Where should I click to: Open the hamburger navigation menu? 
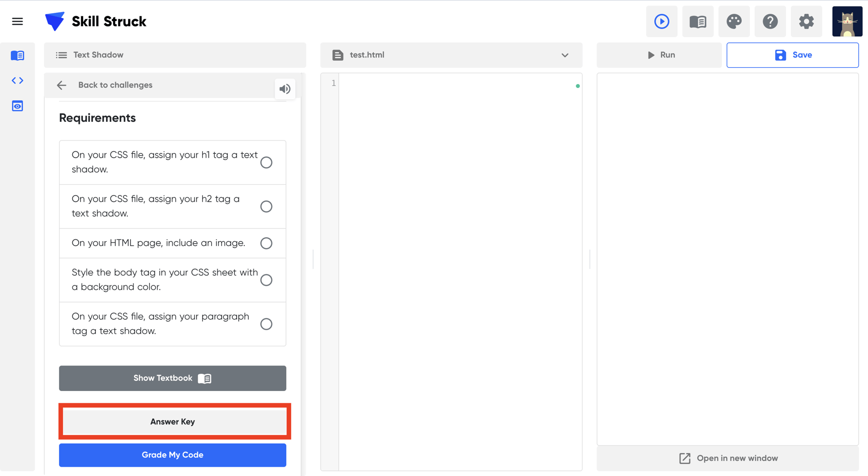coord(17,22)
